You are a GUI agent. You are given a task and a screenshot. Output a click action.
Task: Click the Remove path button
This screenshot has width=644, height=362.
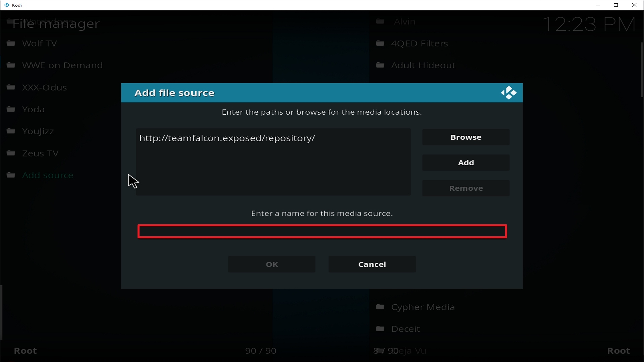point(466,188)
